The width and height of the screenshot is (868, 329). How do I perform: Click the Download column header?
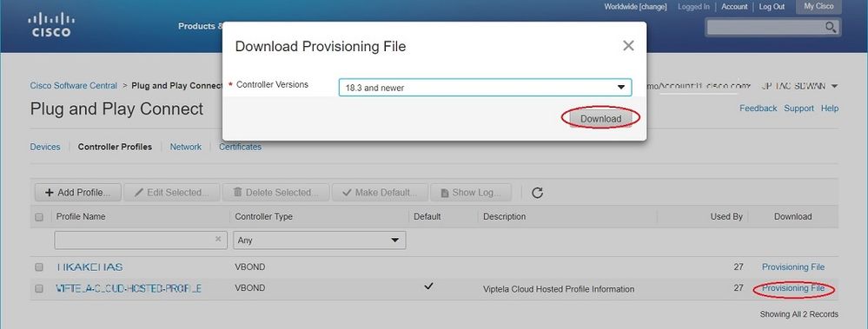pos(792,217)
